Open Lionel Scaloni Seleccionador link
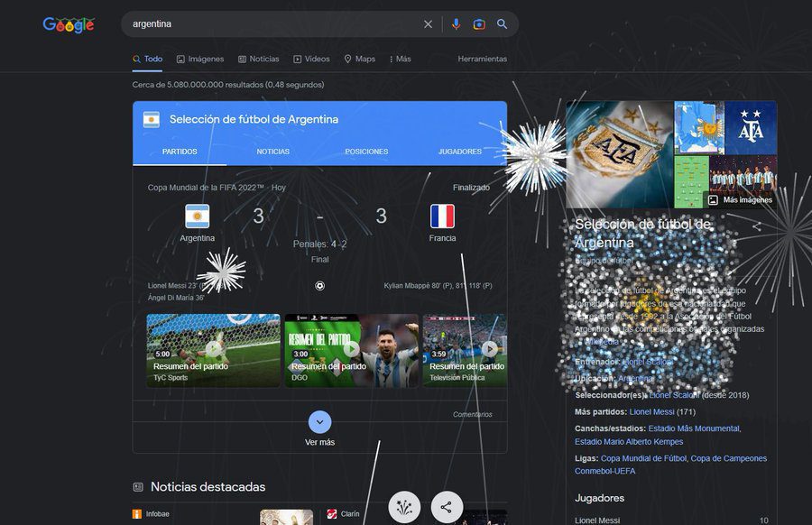This screenshot has height=525, width=812. [674, 395]
